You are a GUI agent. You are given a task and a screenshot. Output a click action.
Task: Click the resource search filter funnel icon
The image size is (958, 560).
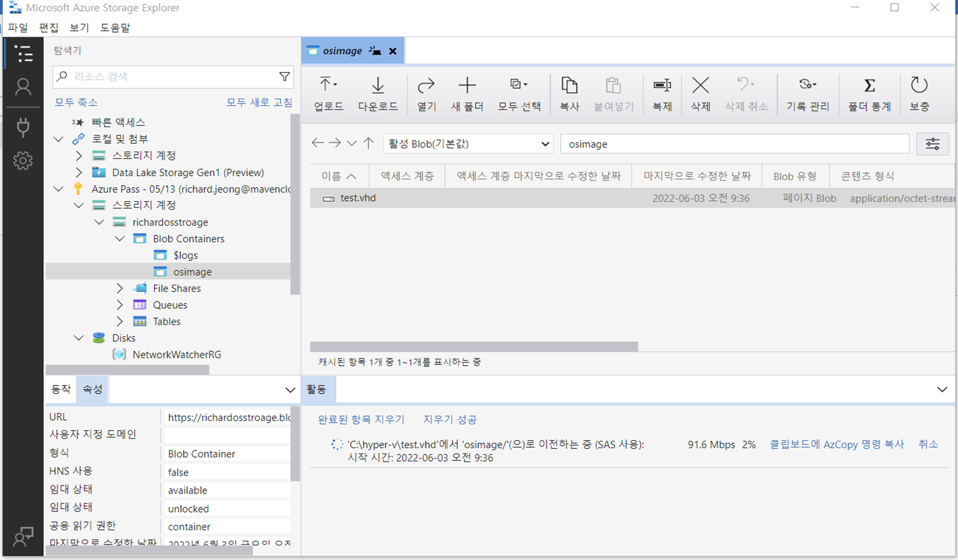click(x=284, y=77)
